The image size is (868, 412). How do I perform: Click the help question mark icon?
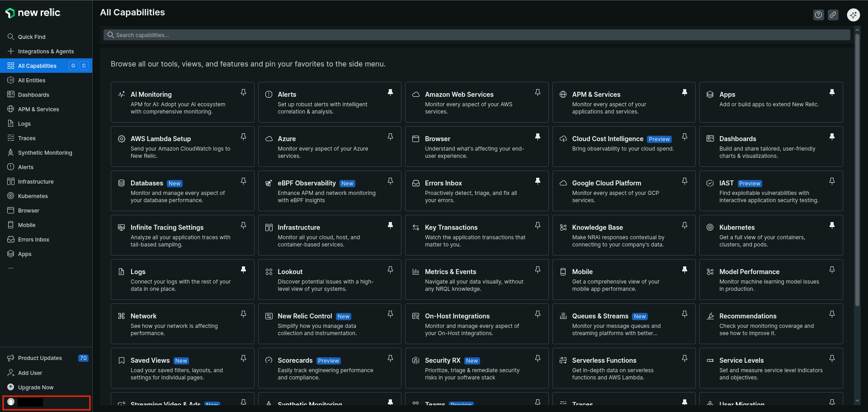click(x=818, y=15)
